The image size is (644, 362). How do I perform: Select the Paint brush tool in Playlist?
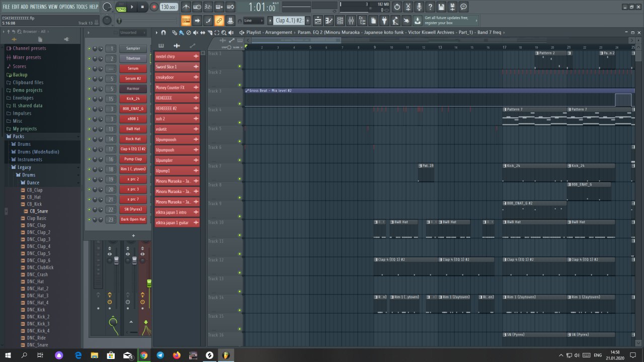tap(181, 32)
